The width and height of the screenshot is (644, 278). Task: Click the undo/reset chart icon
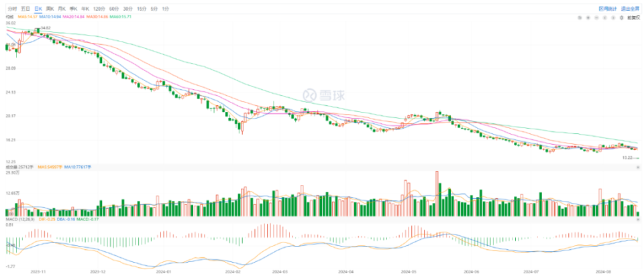(580, 17)
